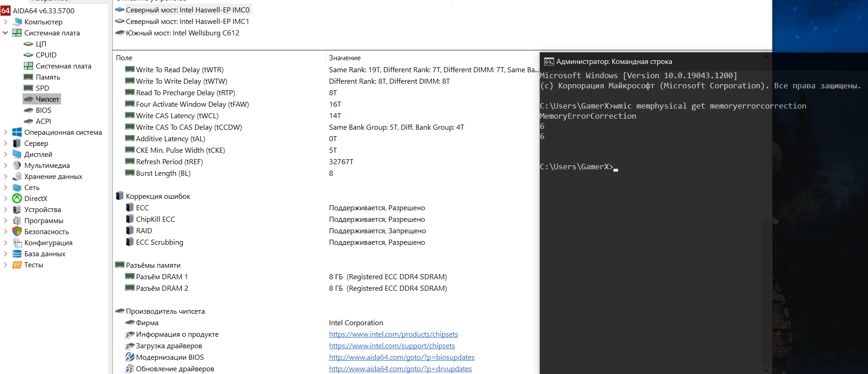The width and height of the screenshot is (868, 374).
Task: Open the Intel chipsets product information link
Action: [x=393, y=334]
